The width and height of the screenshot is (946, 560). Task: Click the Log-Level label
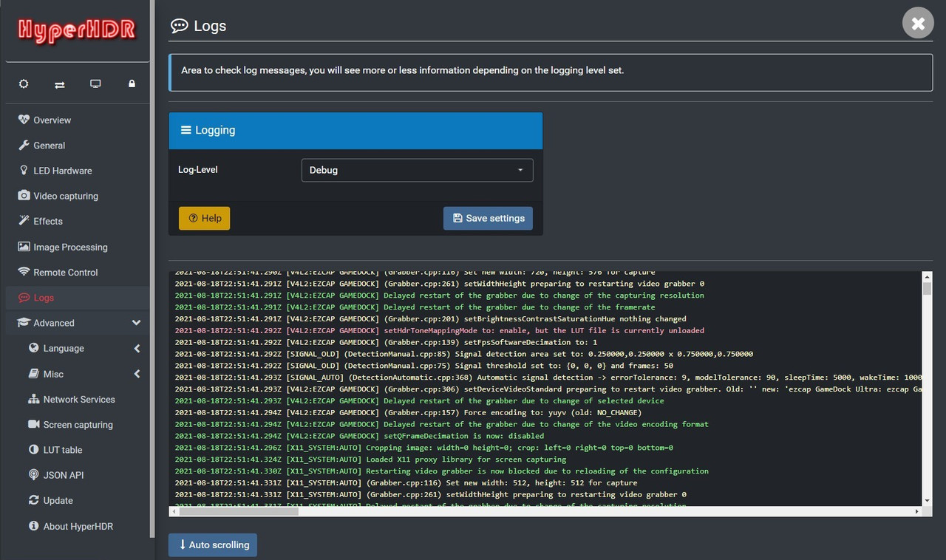point(198,169)
